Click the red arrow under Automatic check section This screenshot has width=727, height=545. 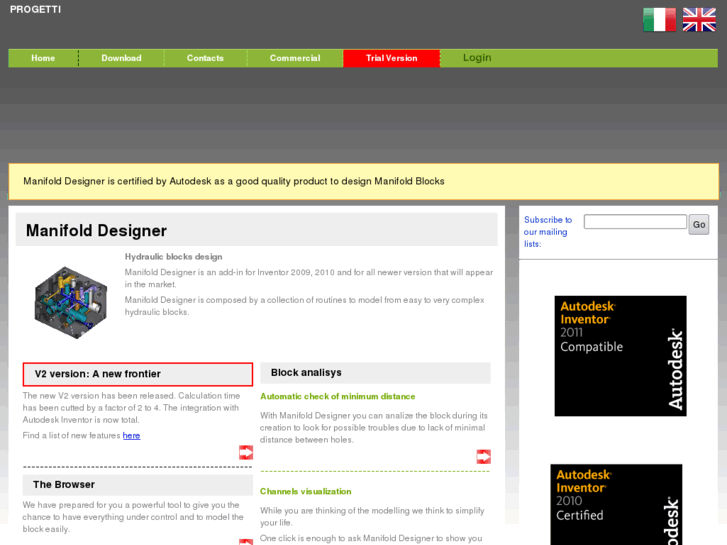click(x=484, y=456)
